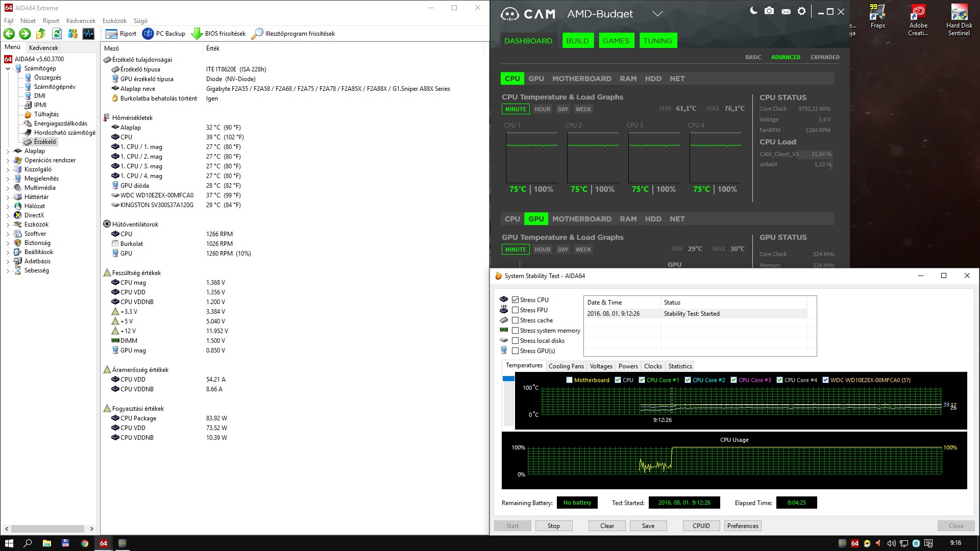Check the Motherboard graph legend checkbox
This screenshot has width=980, height=551.
[x=569, y=380]
